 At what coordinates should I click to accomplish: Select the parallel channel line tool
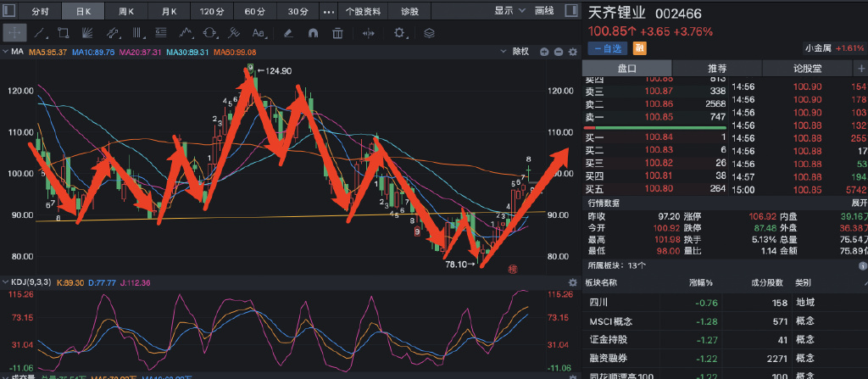pyautogui.click(x=113, y=33)
